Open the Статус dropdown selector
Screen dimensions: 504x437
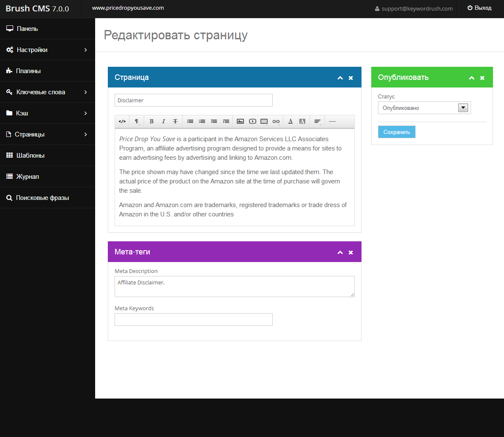424,108
